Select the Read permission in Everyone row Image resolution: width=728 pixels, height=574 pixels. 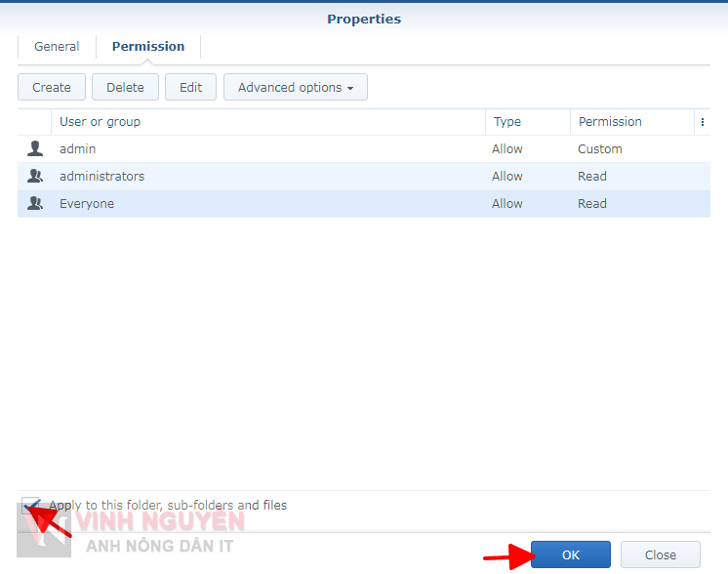click(591, 204)
